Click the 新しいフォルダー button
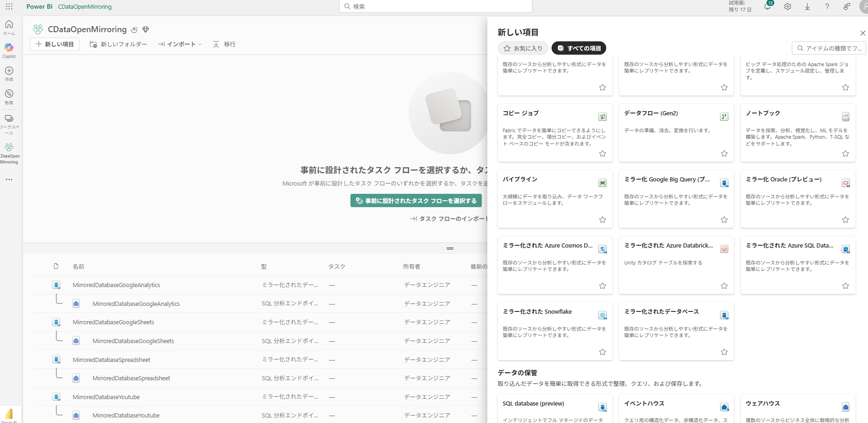 (x=118, y=44)
